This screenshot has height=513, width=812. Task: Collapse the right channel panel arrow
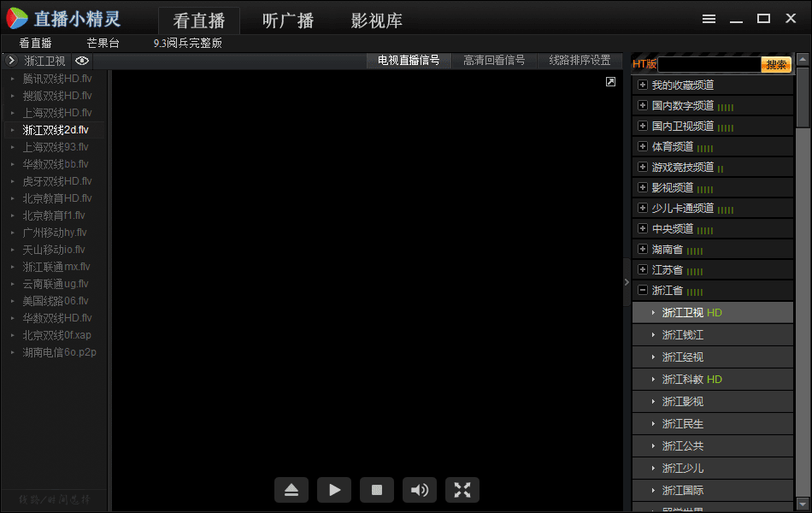click(627, 282)
